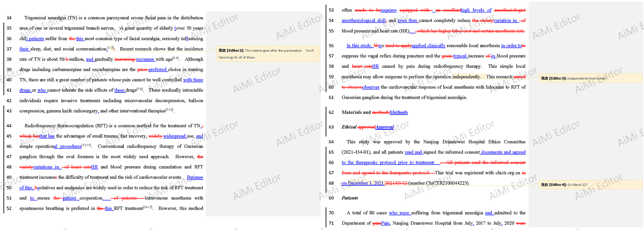Viewport: 644px width, 230px height.
Task: Click the word "balloon" on line 42
Action: pos(196,101)
